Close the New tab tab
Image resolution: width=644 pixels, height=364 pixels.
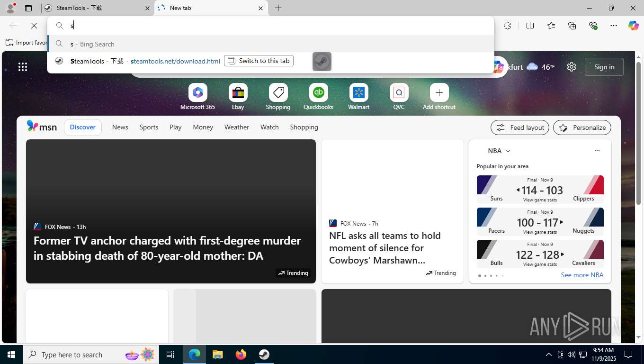[x=260, y=8]
